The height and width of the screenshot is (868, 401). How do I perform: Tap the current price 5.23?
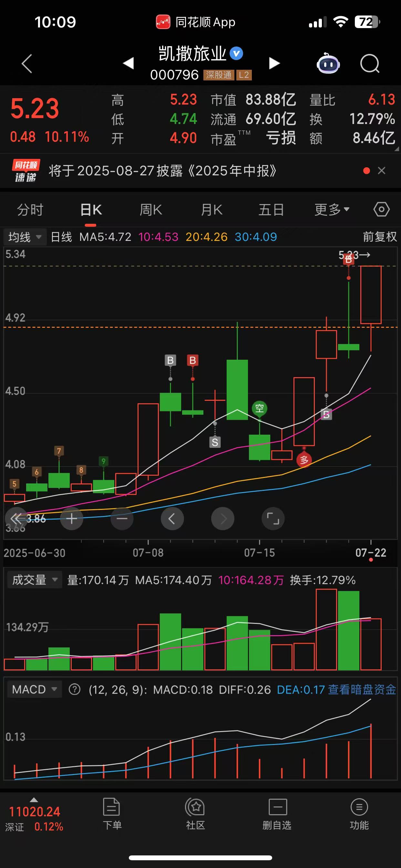click(35, 108)
